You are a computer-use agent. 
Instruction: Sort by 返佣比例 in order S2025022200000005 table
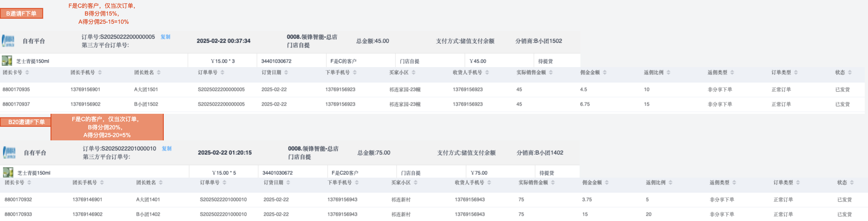[x=669, y=72]
